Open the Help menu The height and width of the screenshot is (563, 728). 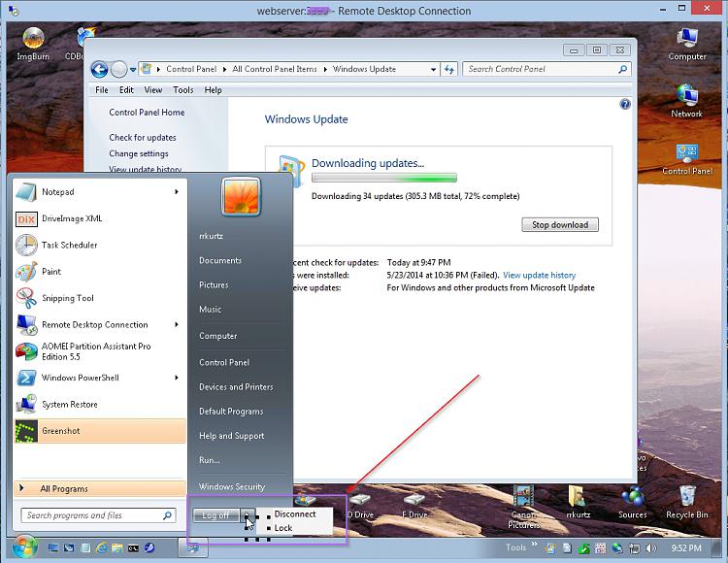tap(214, 90)
